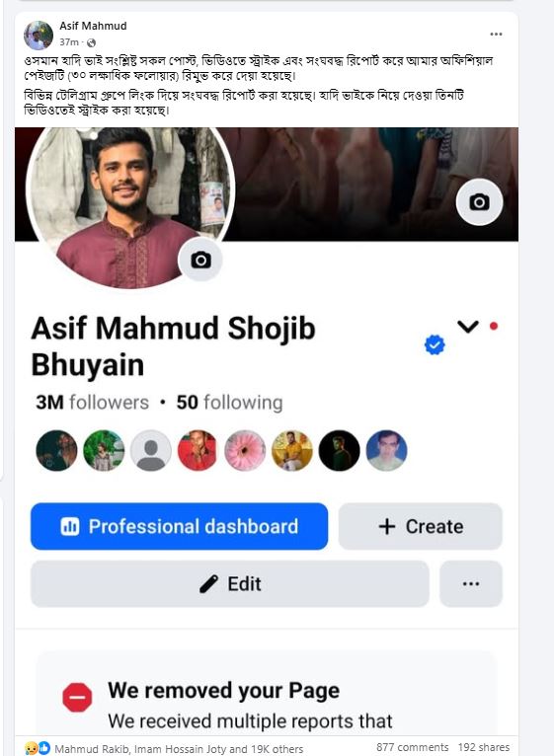Image resolution: width=554 pixels, height=756 pixels.
Task: Click the red notification dot
Action: (493, 327)
